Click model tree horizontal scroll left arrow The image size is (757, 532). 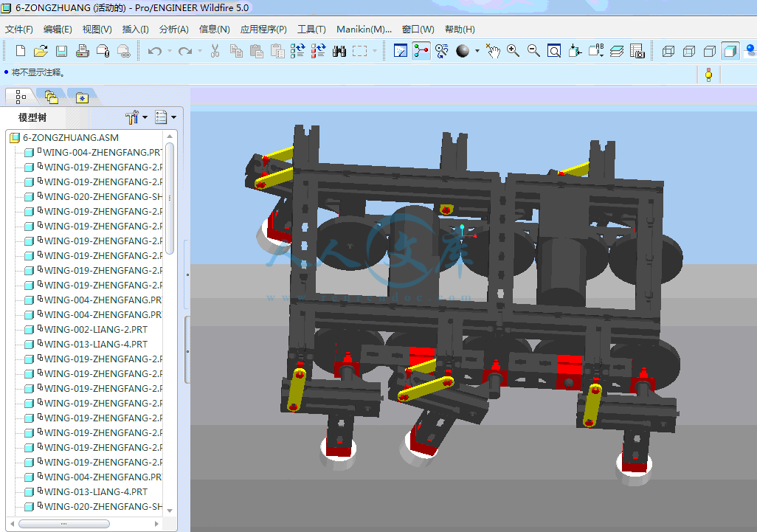[x=13, y=524]
